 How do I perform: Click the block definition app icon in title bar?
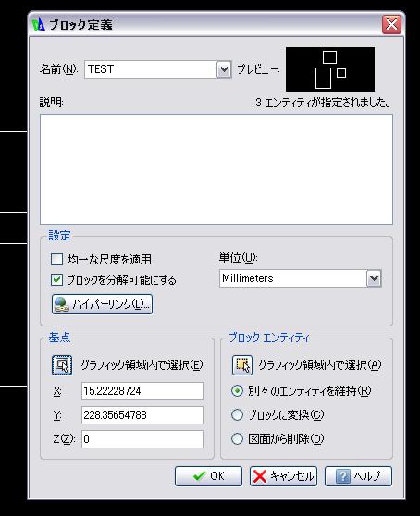tap(39, 25)
